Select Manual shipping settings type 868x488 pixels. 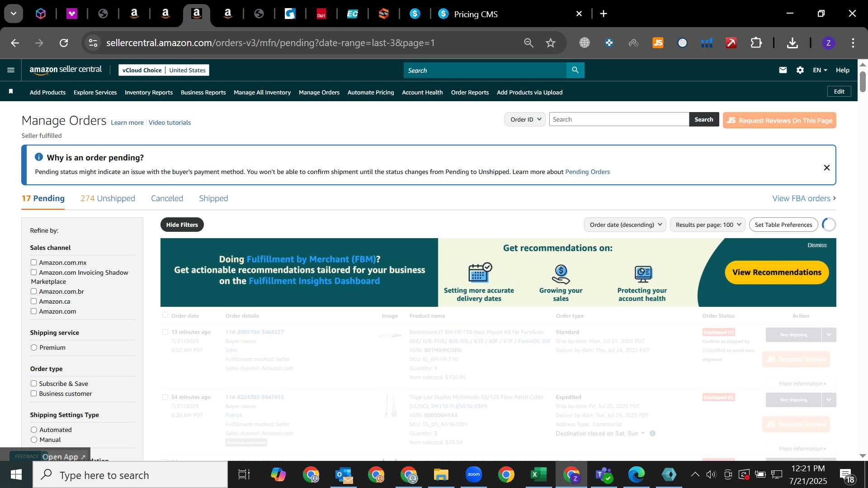click(33, 440)
